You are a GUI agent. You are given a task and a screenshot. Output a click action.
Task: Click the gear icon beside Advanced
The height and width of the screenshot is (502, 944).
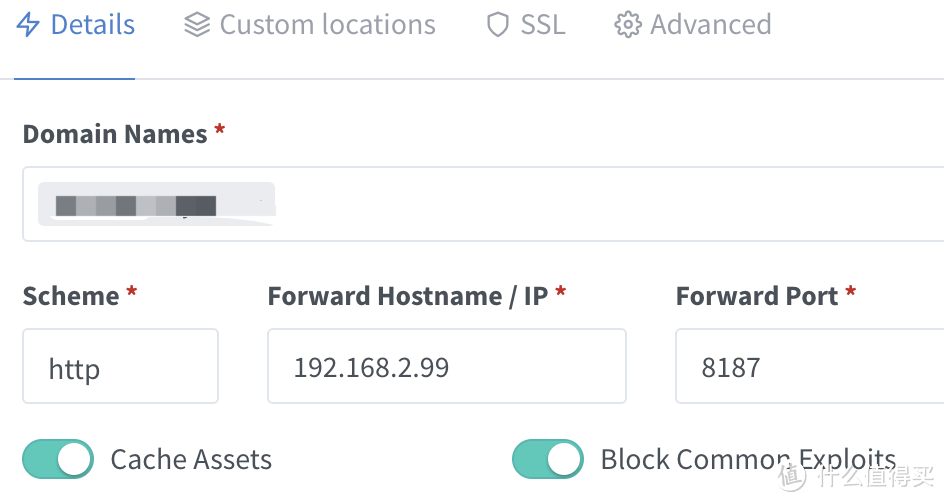(628, 25)
